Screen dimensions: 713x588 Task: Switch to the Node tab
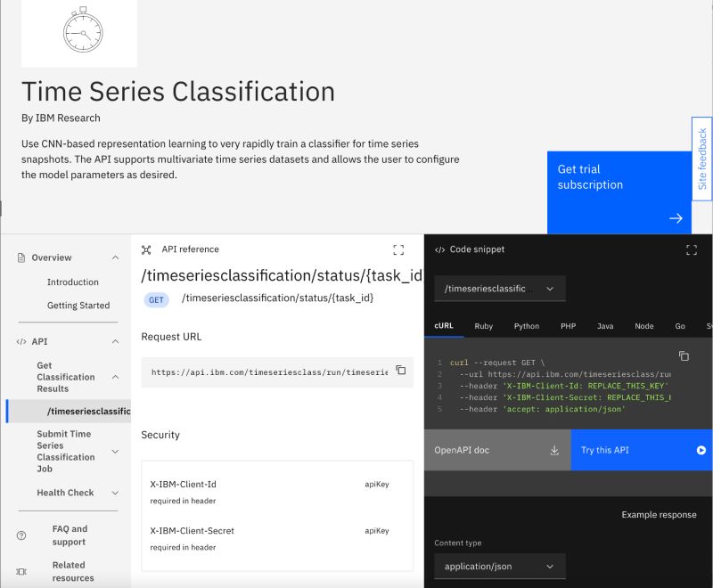[x=643, y=326]
